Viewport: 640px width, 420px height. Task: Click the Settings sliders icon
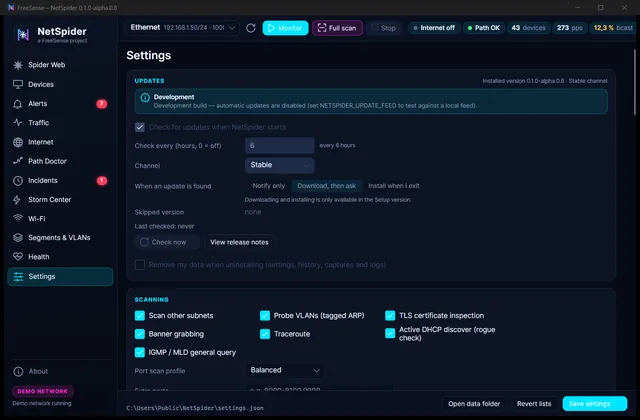(x=18, y=277)
